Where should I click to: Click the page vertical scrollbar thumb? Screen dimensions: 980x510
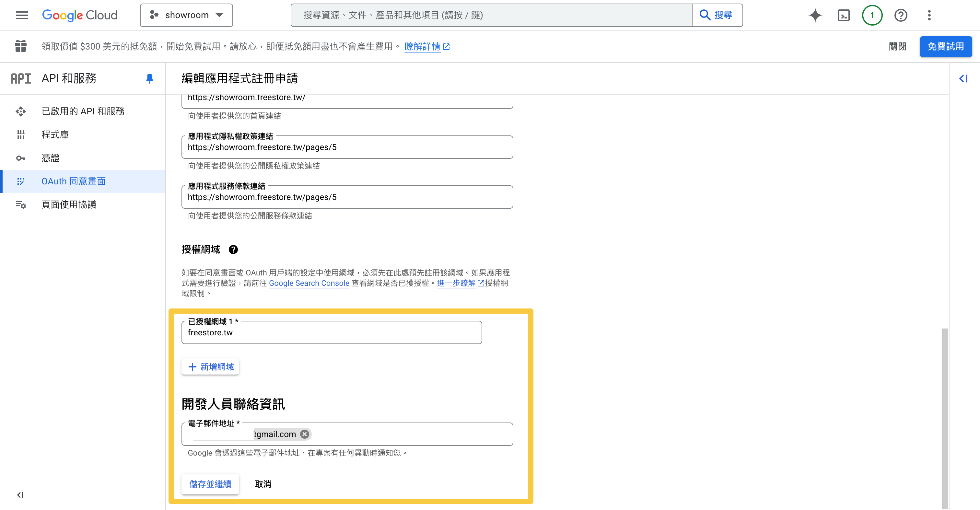click(x=945, y=418)
